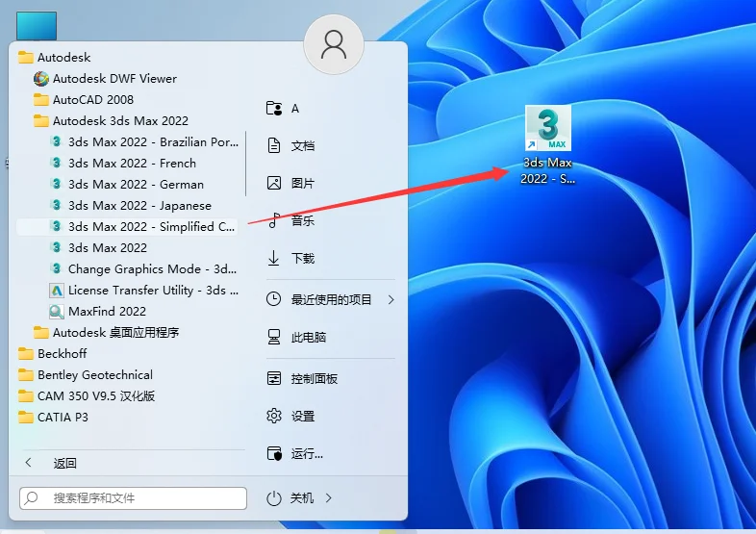The image size is (756, 534).
Task: Click the magnifier icon in search box
Action: (32, 497)
